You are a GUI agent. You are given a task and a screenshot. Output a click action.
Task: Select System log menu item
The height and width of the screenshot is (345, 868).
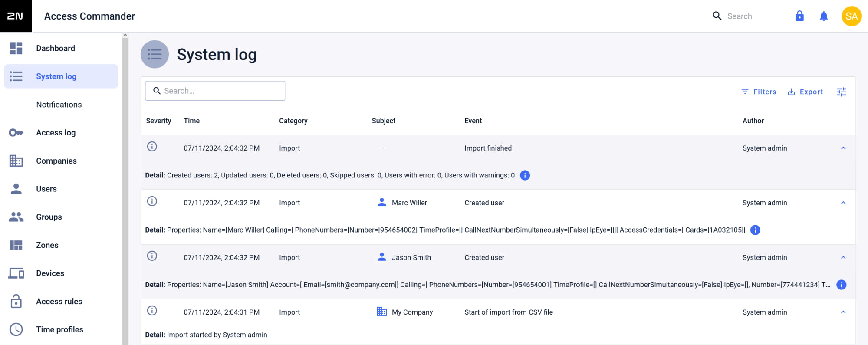(x=61, y=76)
